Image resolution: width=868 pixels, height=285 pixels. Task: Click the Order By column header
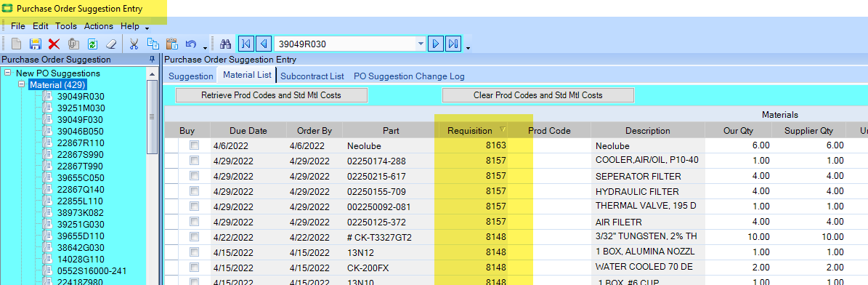pyautogui.click(x=315, y=131)
